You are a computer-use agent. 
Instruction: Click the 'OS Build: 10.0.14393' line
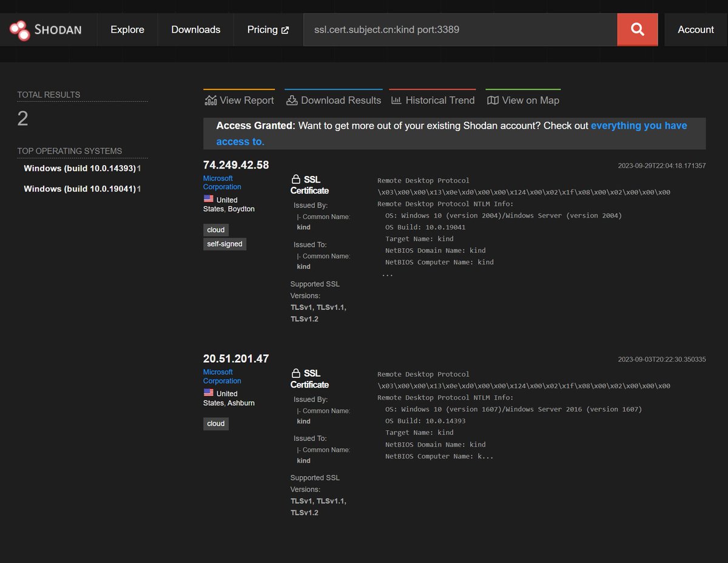[x=425, y=420]
